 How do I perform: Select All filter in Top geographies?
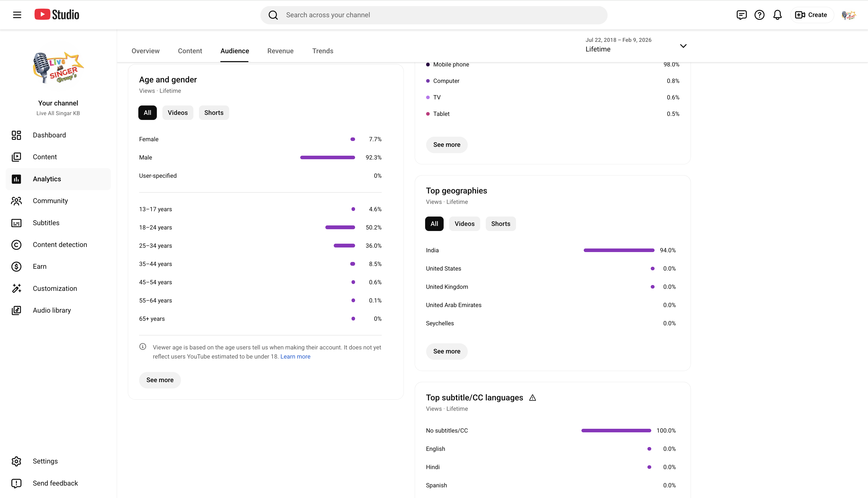(434, 224)
